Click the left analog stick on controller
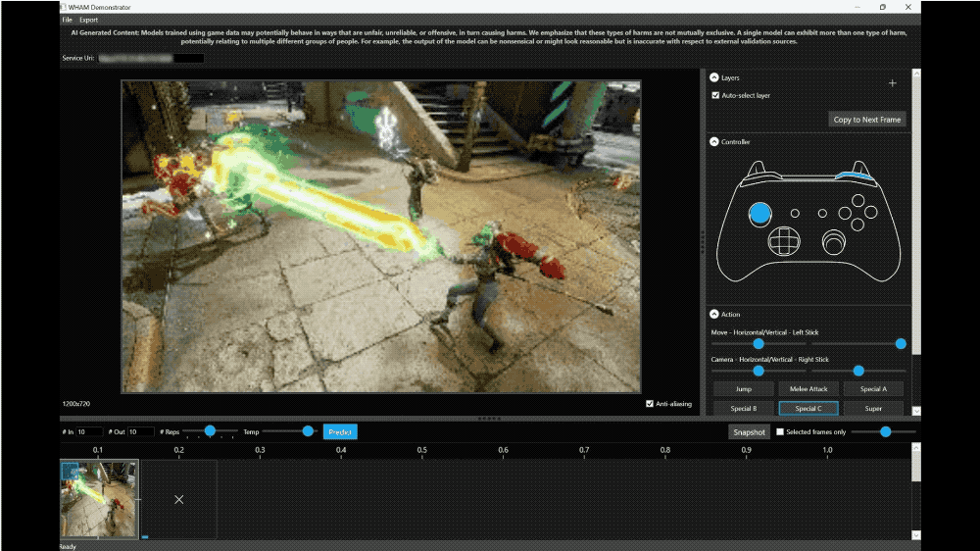The height and width of the screenshot is (551, 980). click(x=760, y=214)
